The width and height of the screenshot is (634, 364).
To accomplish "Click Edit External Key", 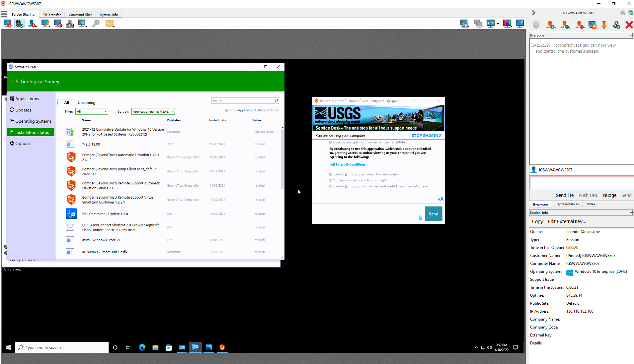I will point(567,221).
